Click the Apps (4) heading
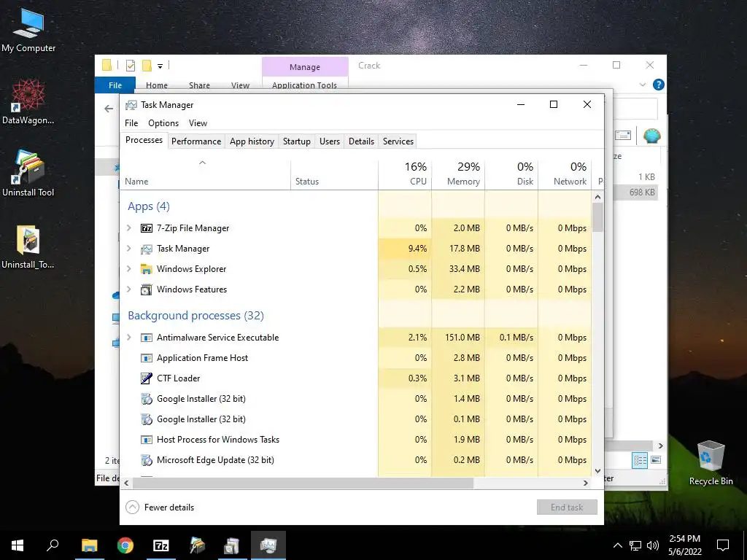 coord(149,206)
